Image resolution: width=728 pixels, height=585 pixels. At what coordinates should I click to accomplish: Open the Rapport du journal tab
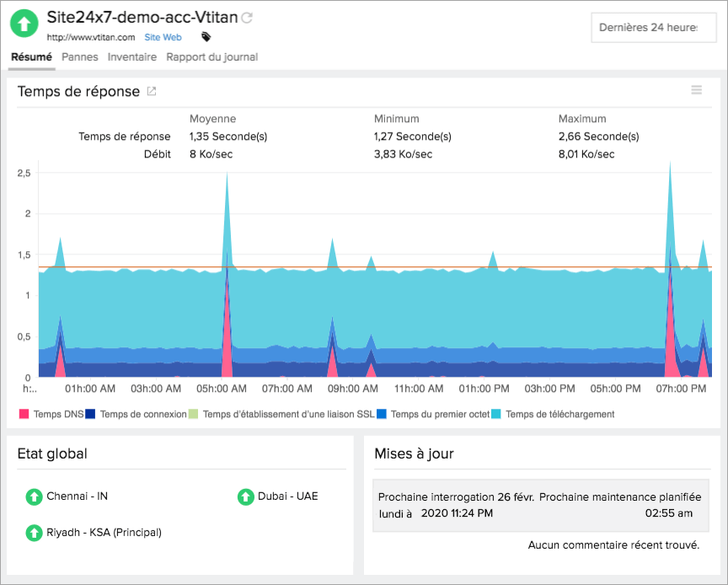point(212,57)
